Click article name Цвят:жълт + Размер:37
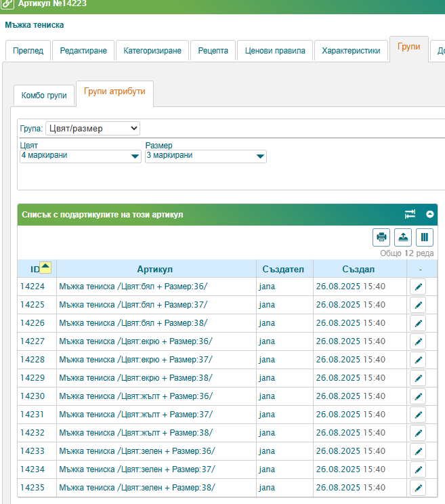 (x=136, y=415)
